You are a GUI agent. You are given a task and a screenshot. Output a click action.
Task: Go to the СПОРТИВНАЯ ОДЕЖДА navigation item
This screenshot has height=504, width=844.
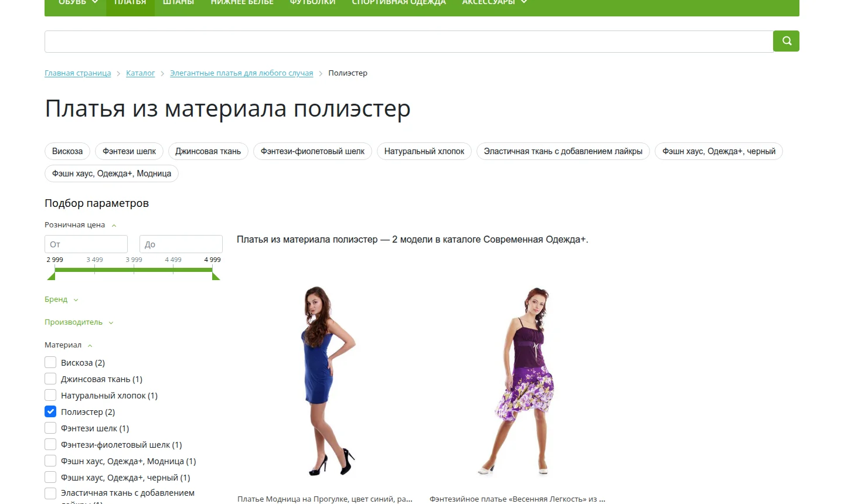pos(399,4)
